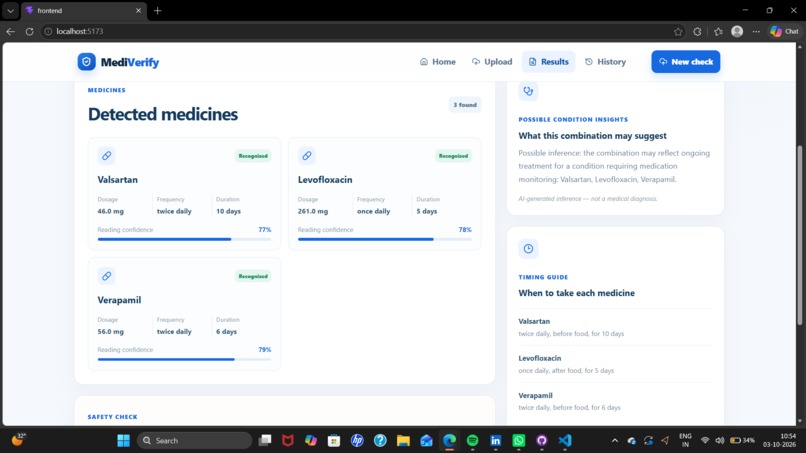Screen dimensions: 806x453
Task: Click the 78% confidence value
Action: tap(465, 230)
